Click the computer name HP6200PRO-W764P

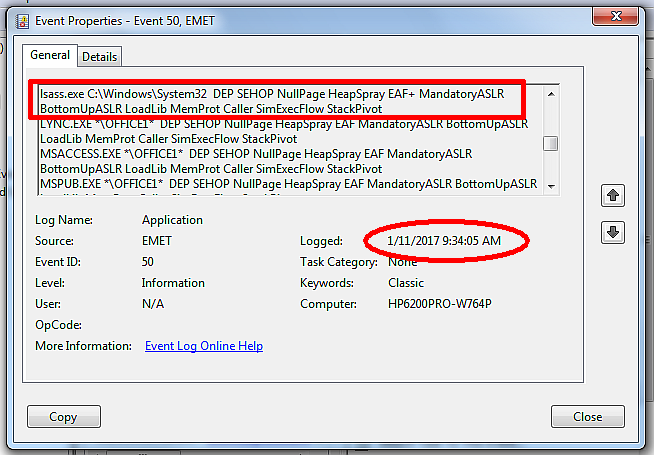[440, 304]
